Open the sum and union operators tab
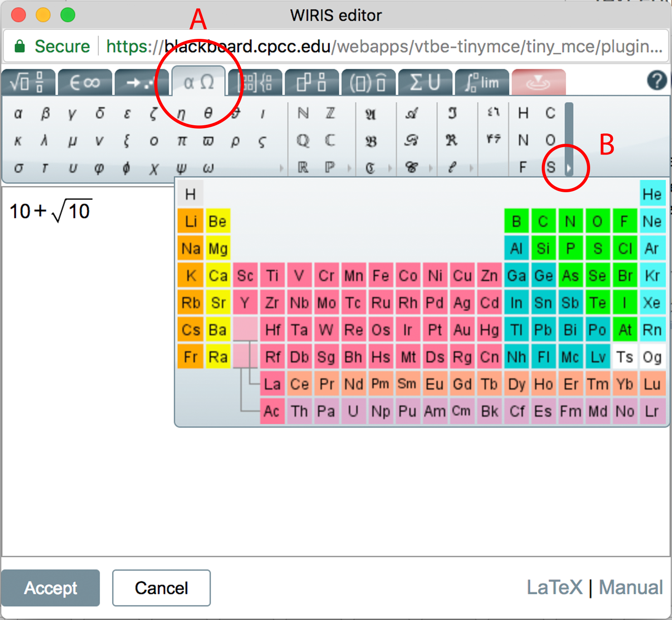 [x=425, y=83]
